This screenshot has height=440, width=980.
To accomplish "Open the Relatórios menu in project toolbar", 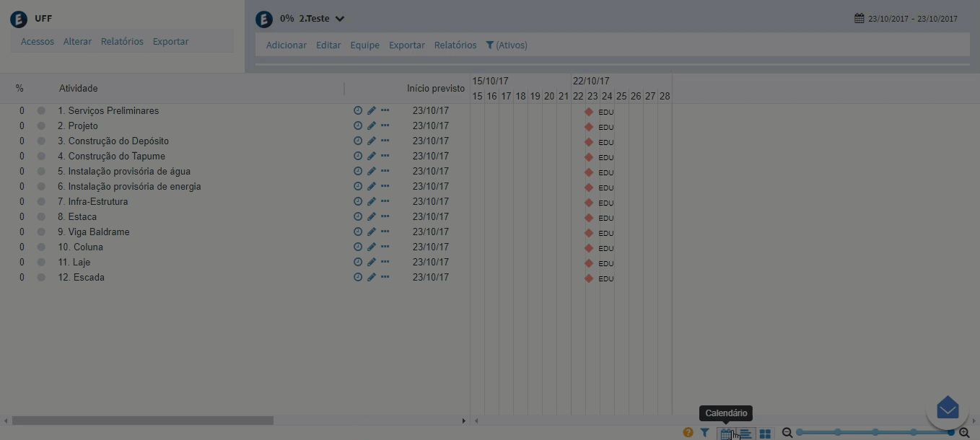I will click(x=455, y=45).
